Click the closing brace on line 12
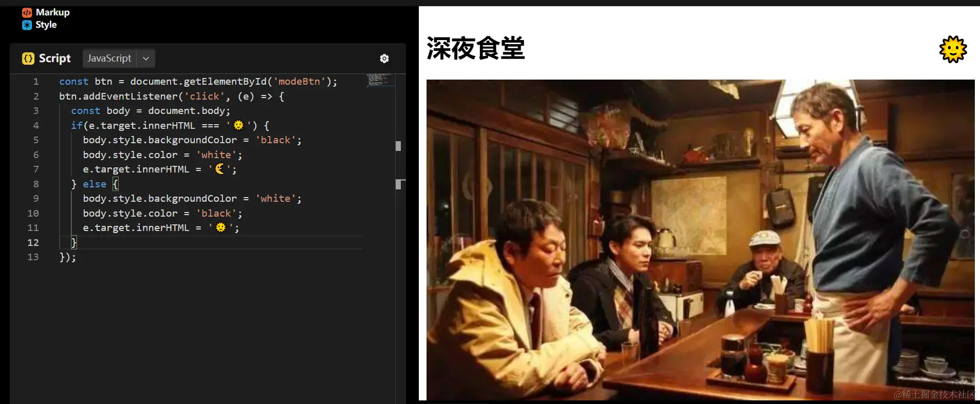This screenshot has width=980, height=404. pyautogui.click(x=73, y=242)
